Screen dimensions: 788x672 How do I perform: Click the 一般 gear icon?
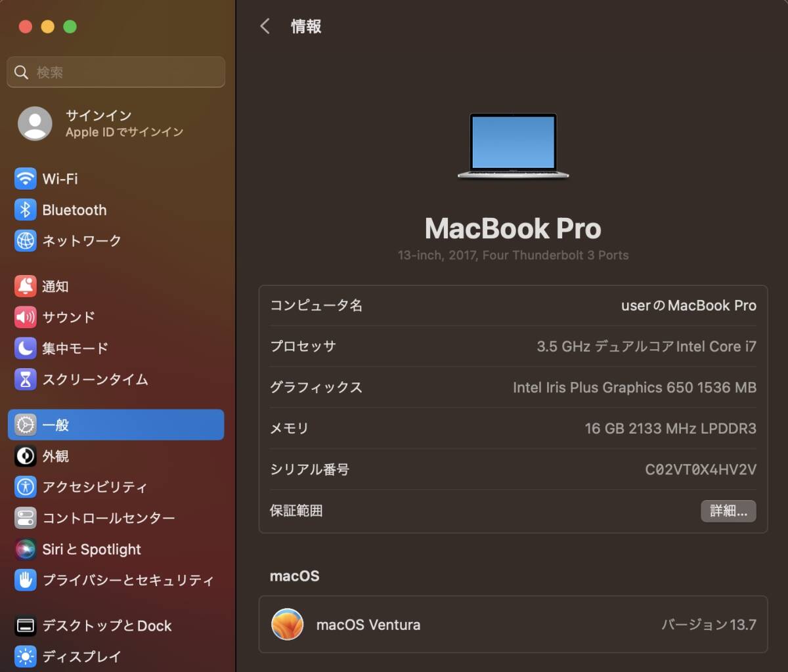[26, 425]
